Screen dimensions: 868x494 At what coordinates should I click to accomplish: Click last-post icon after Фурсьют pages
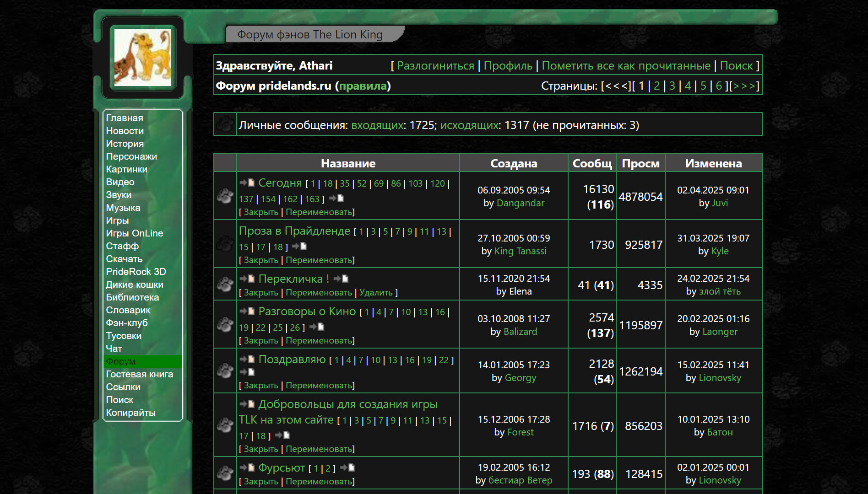[347, 468]
